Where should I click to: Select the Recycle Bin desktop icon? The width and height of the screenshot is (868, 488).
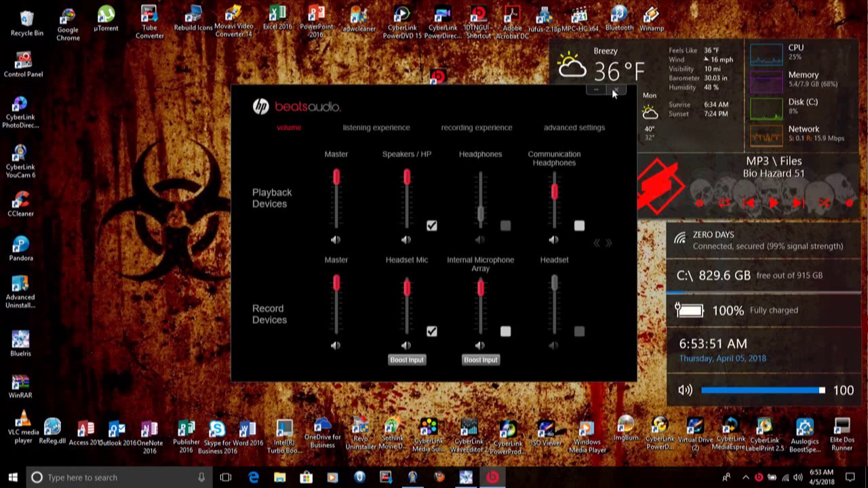[x=27, y=22]
